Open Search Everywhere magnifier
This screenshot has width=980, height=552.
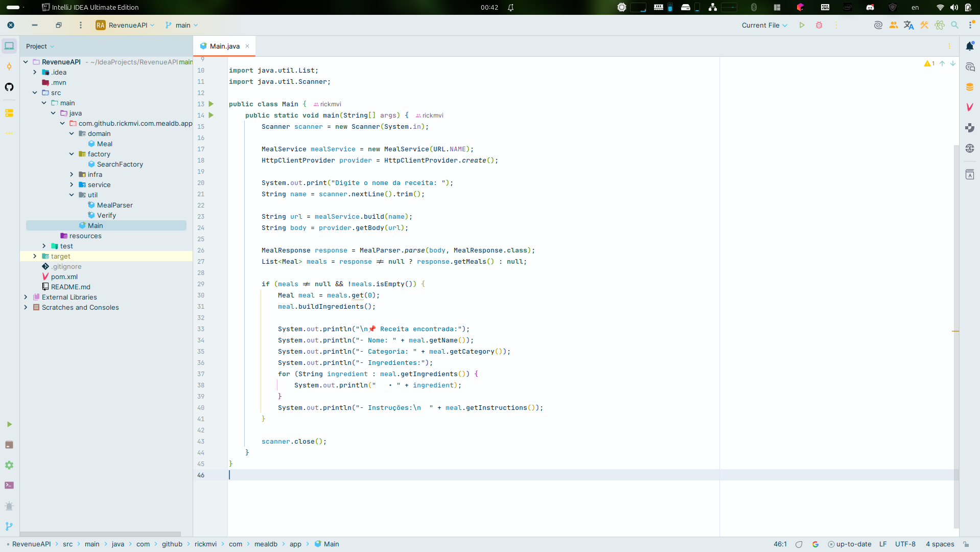(x=954, y=25)
